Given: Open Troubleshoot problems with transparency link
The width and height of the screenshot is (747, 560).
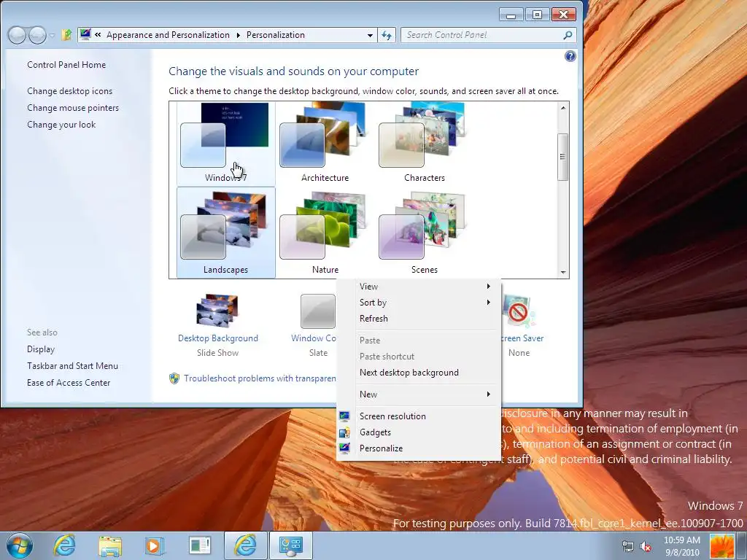Looking at the screenshot, I should coord(260,378).
